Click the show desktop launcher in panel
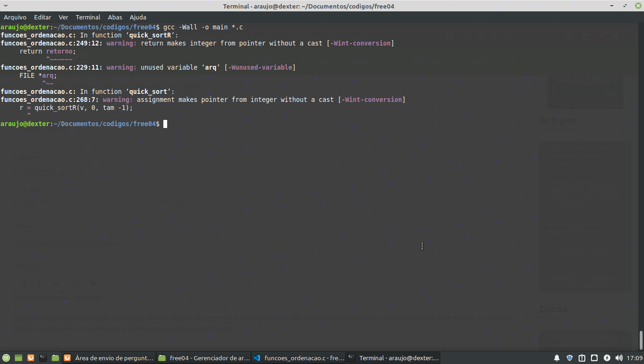Image resolution: width=644 pixels, height=364 pixels. (x=18, y=358)
